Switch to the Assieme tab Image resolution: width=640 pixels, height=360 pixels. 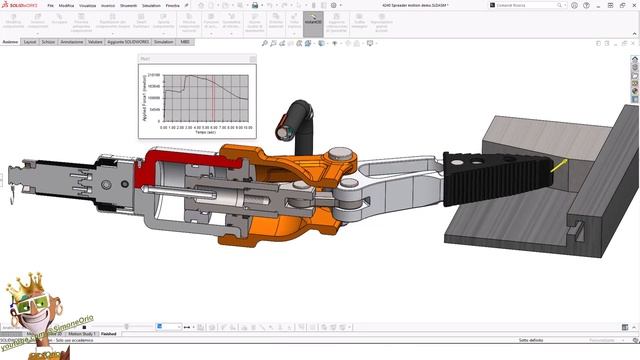coord(10,42)
